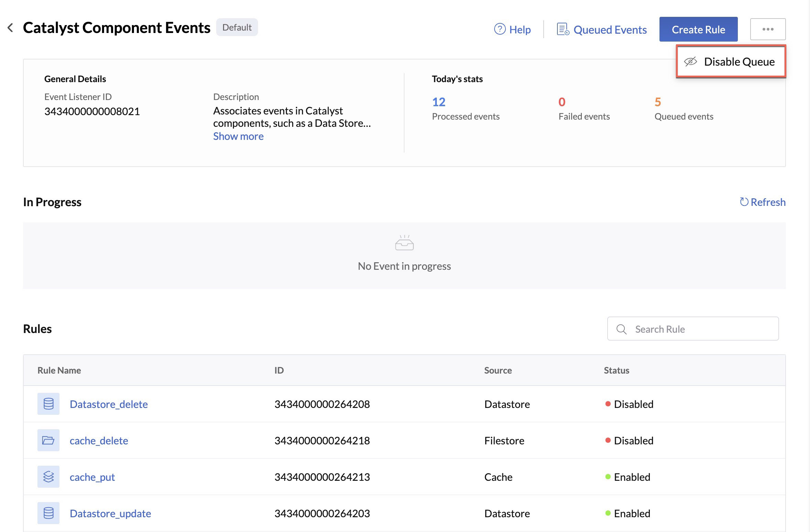
Task: Open the Datastore_delete rule link
Action: point(108,404)
